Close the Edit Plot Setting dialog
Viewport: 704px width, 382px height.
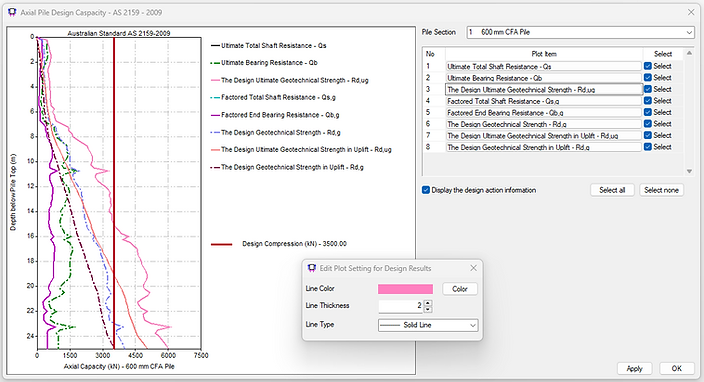tap(473, 268)
